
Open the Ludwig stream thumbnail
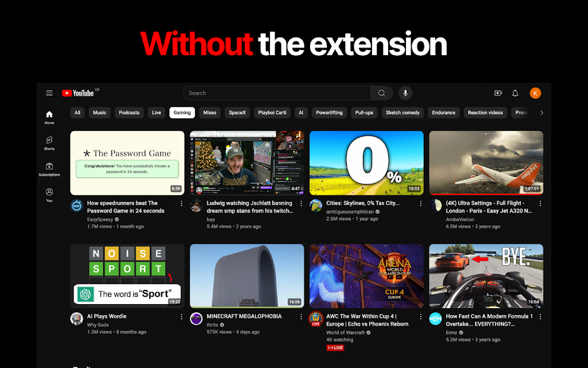[x=247, y=163]
